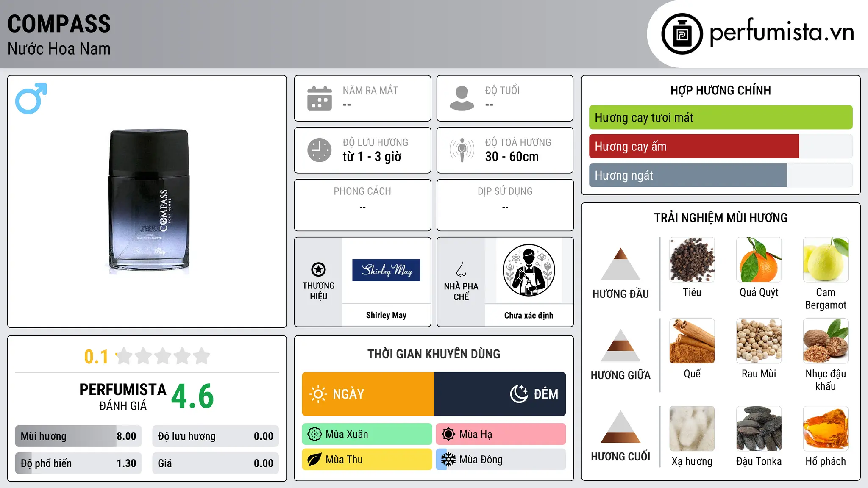Click the Phong Cách card heading

362,191
